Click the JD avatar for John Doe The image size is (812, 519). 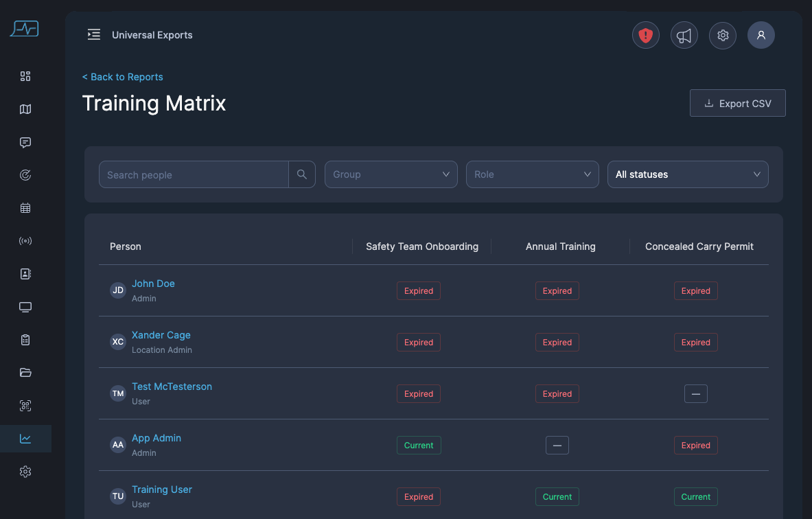[x=118, y=290]
